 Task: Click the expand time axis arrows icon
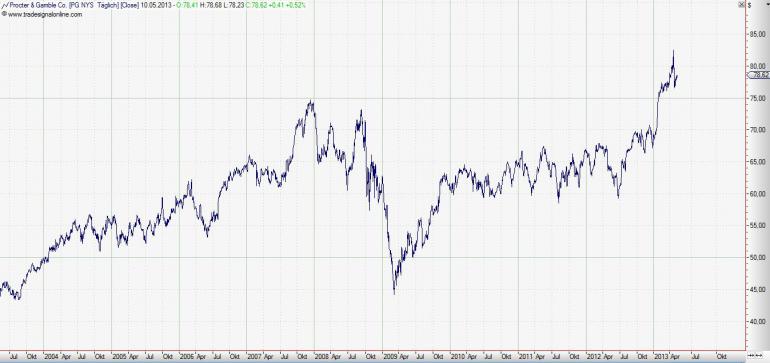(x=759, y=355)
